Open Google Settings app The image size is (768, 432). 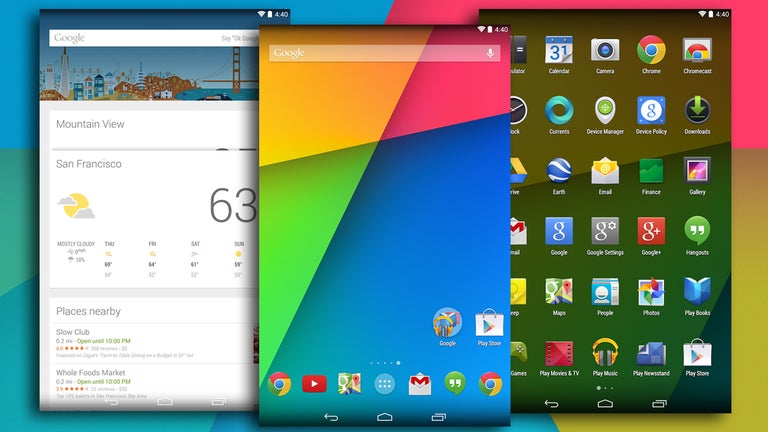pyautogui.click(x=605, y=236)
